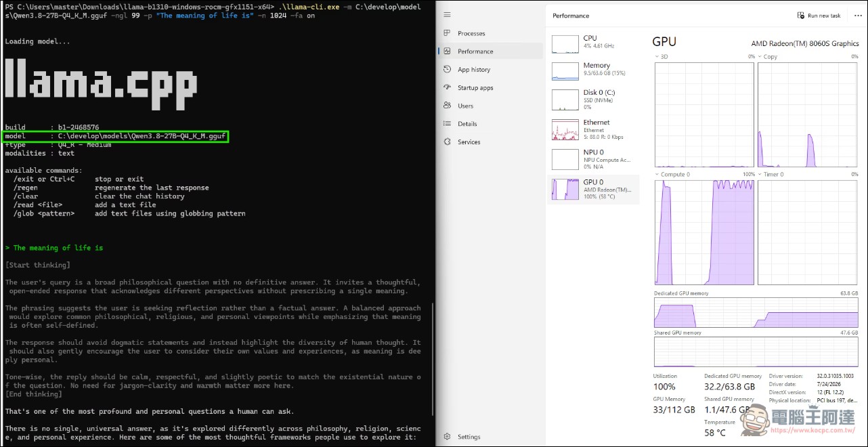Image resolution: width=868 pixels, height=447 pixels.
Task: Click inside the Copy usage graph
Action: pyautogui.click(x=808, y=115)
